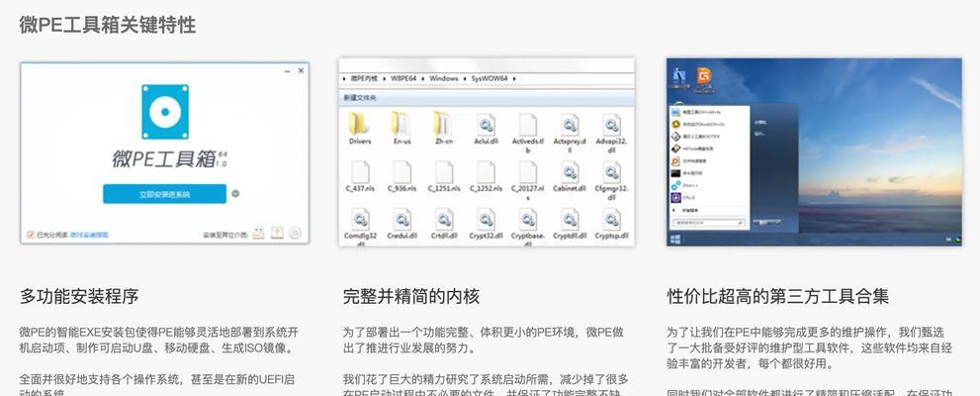Click the 完整并精简的内核 heading

411,296
